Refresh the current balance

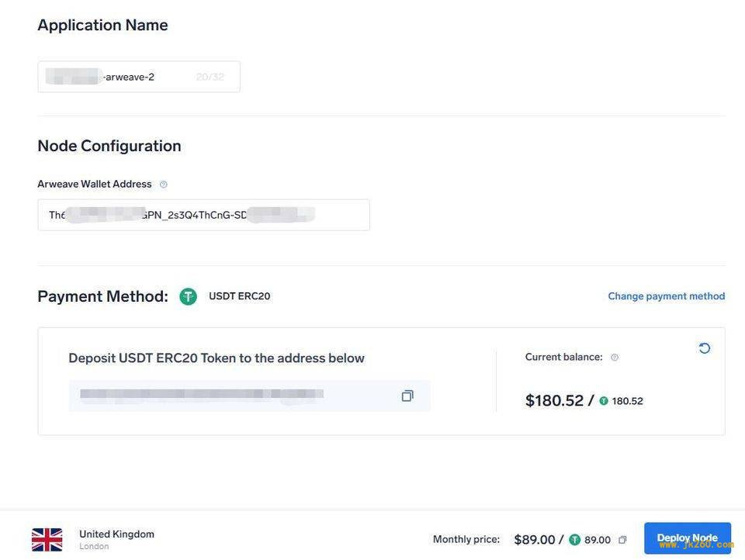(x=704, y=348)
